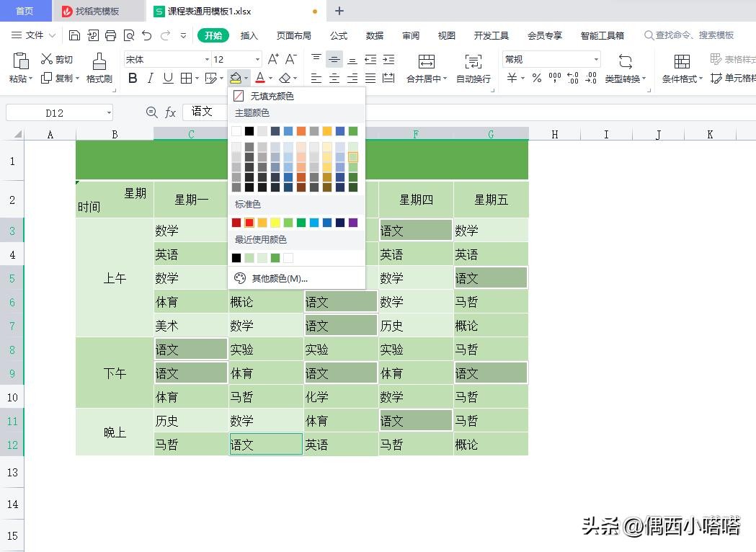Screen dimensions: 756x552
Task: Click increase indent icon
Action: (x=388, y=59)
